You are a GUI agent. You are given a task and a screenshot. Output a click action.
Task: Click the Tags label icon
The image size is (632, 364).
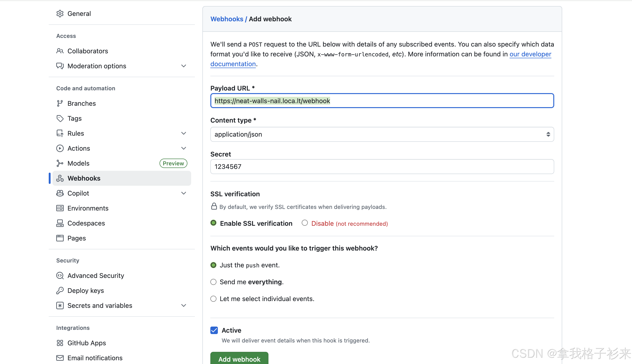[60, 118]
